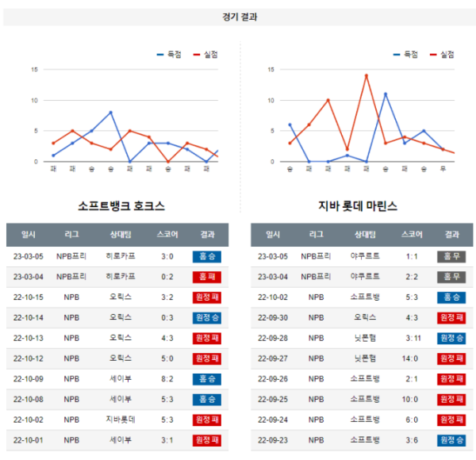Click 결과 header in Lotte Marines table
The image size is (476, 460).
[x=452, y=235]
